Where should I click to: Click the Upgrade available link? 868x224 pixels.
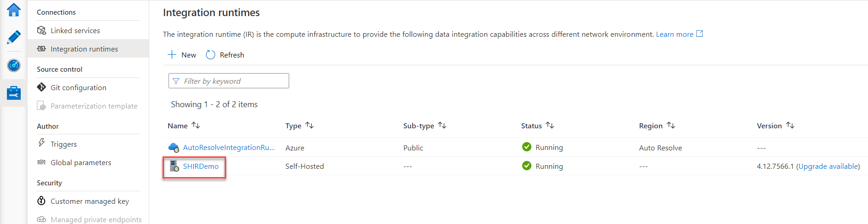tap(828, 166)
